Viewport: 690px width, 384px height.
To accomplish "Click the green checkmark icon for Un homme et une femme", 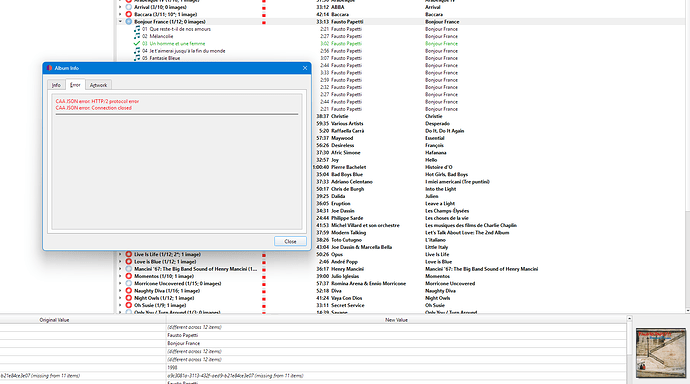I will pyautogui.click(x=137, y=44).
